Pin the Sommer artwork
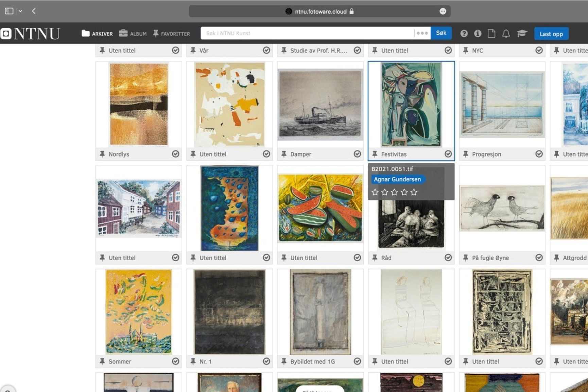This screenshot has width=588, height=392. [x=102, y=361]
